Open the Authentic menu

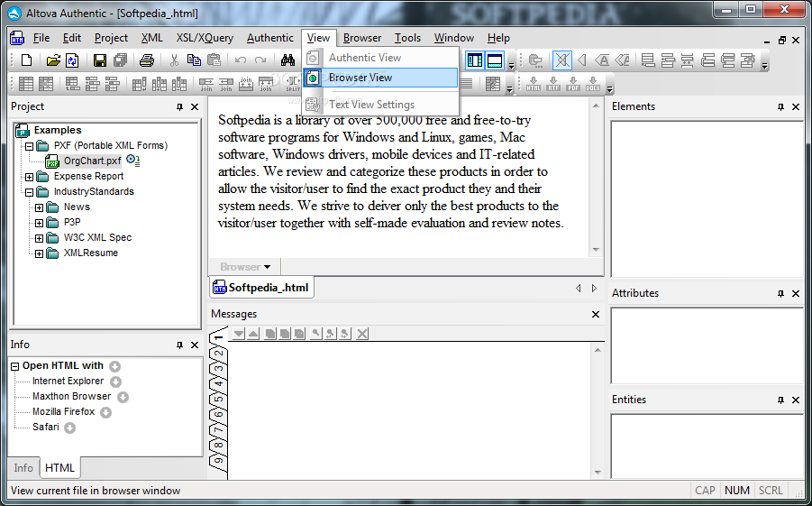(269, 38)
